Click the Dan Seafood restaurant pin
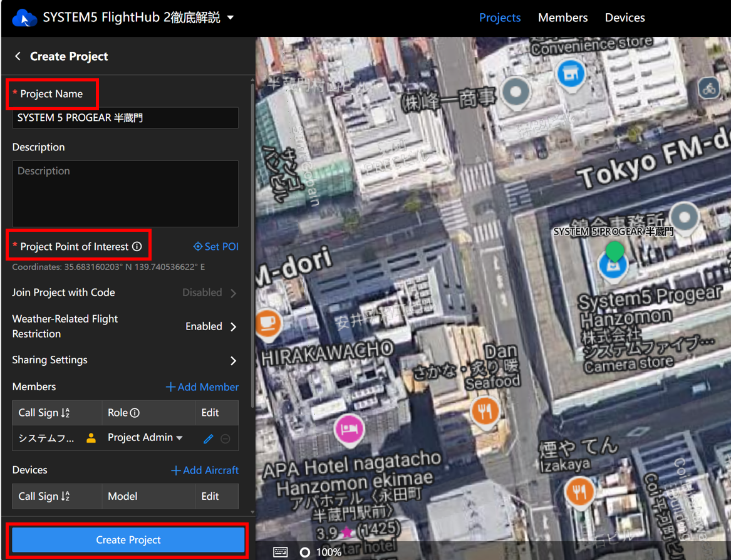The width and height of the screenshot is (731, 560). pyautogui.click(x=485, y=412)
